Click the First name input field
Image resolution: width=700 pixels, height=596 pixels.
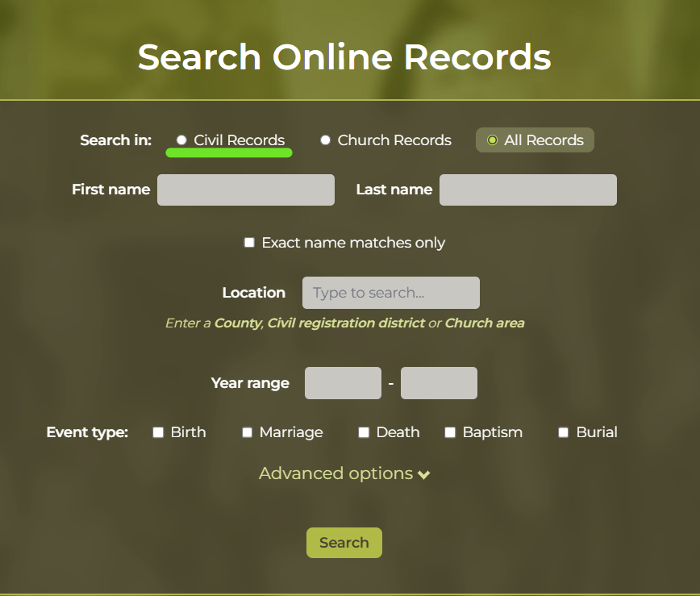point(246,190)
